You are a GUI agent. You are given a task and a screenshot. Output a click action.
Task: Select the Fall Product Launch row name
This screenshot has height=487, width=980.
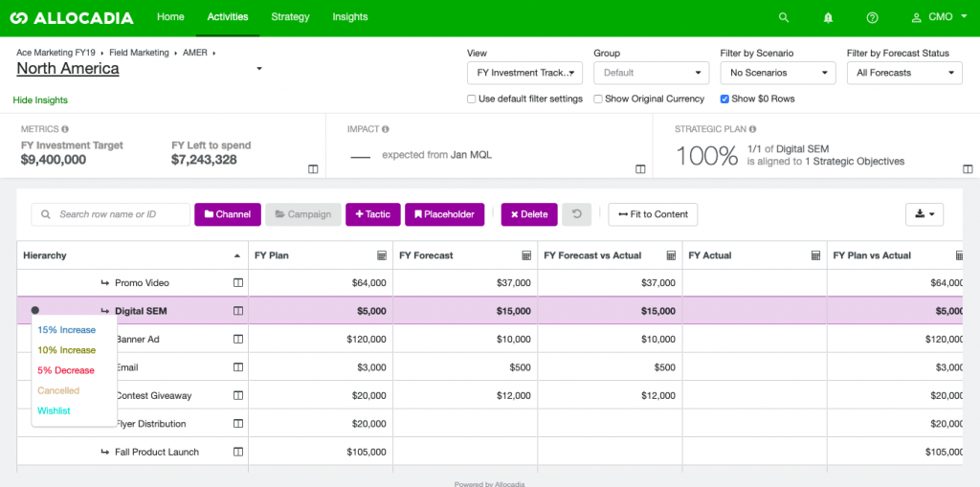(x=157, y=452)
